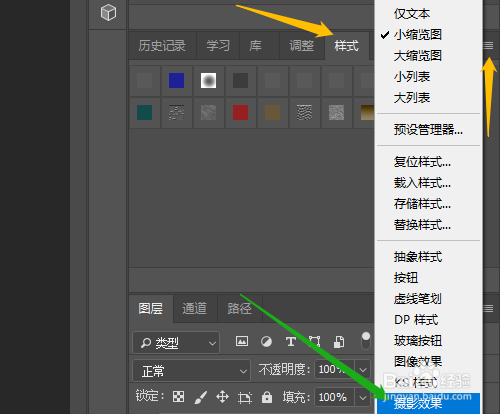Apply the white radial-gradient style swatch

click(x=208, y=80)
